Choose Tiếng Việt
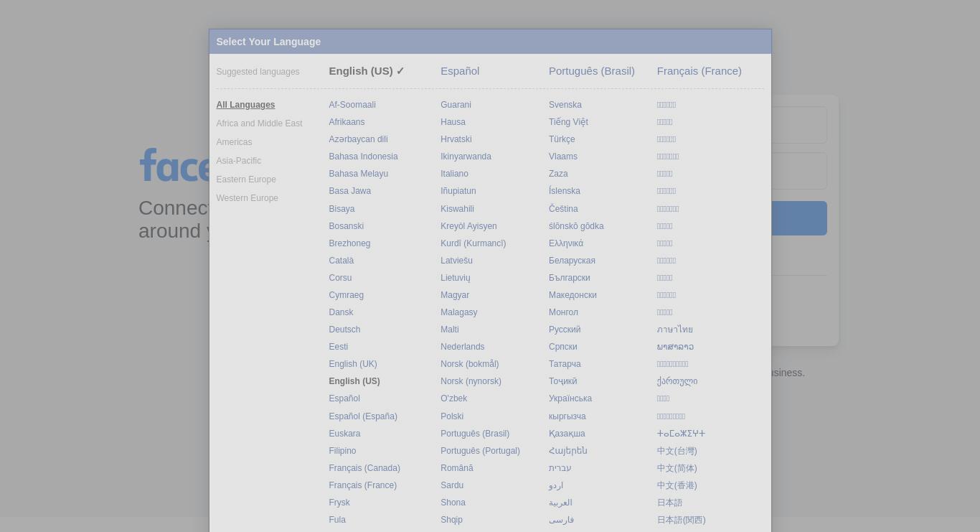The height and width of the screenshot is (532, 980). click(x=568, y=122)
